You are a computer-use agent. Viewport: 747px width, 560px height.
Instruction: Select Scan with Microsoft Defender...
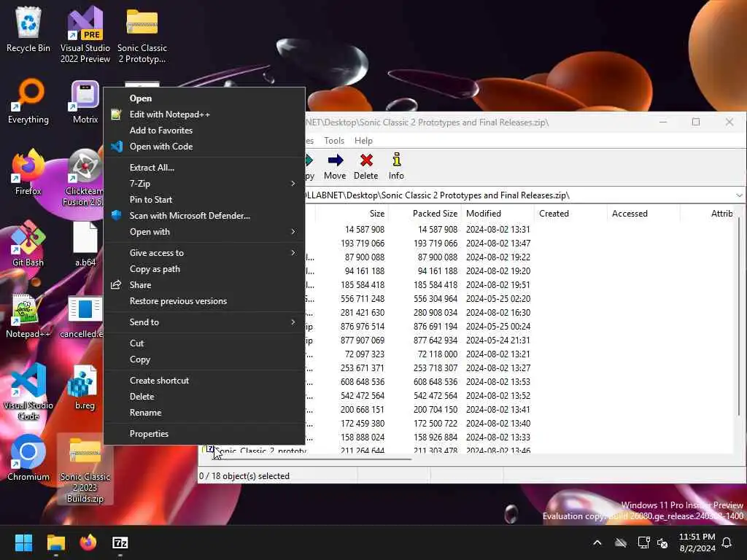(204, 216)
